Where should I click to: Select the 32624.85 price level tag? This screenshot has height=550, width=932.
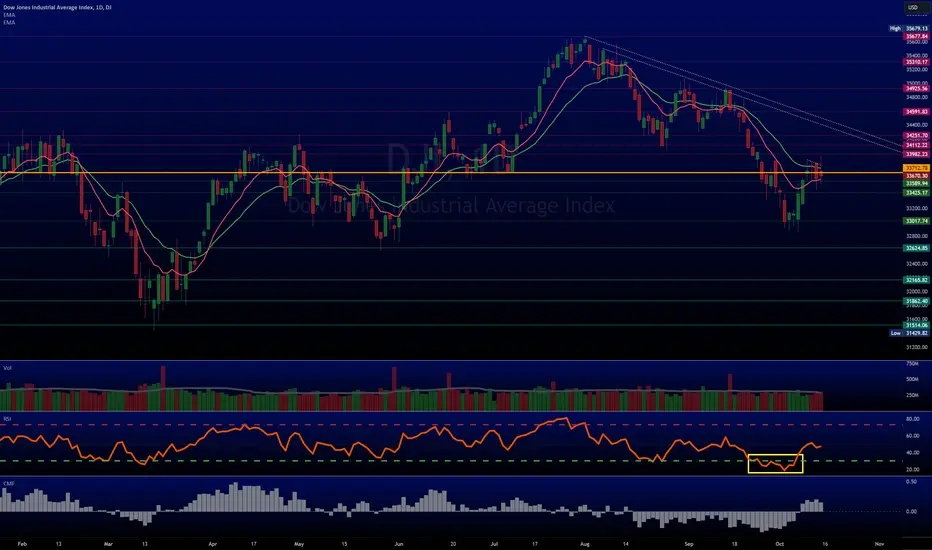pyautogui.click(x=916, y=248)
